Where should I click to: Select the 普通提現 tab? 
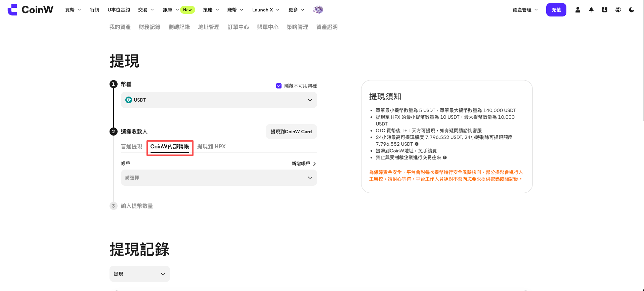point(131,146)
